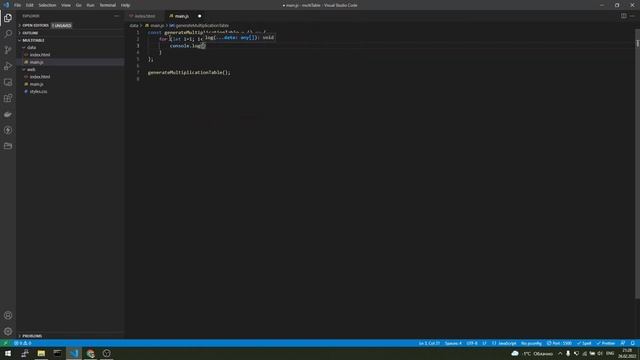Open the Explorer view in activity bar
The width and height of the screenshot is (640, 360).
(8, 18)
